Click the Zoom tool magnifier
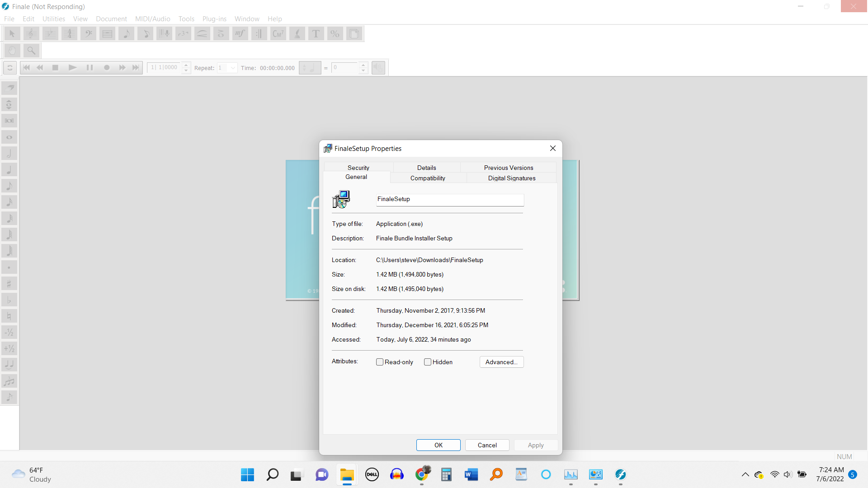 click(31, 51)
